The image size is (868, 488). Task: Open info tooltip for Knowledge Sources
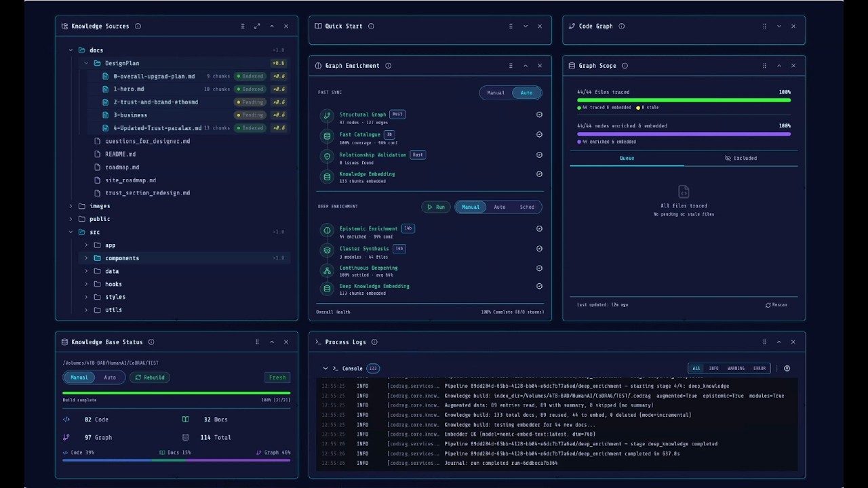(138, 26)
